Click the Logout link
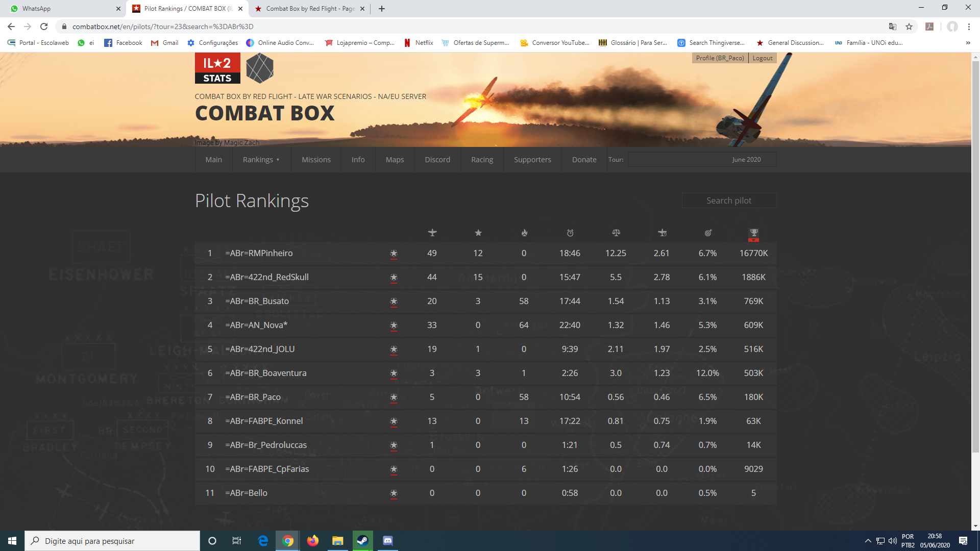 click(x=763, y=58)
